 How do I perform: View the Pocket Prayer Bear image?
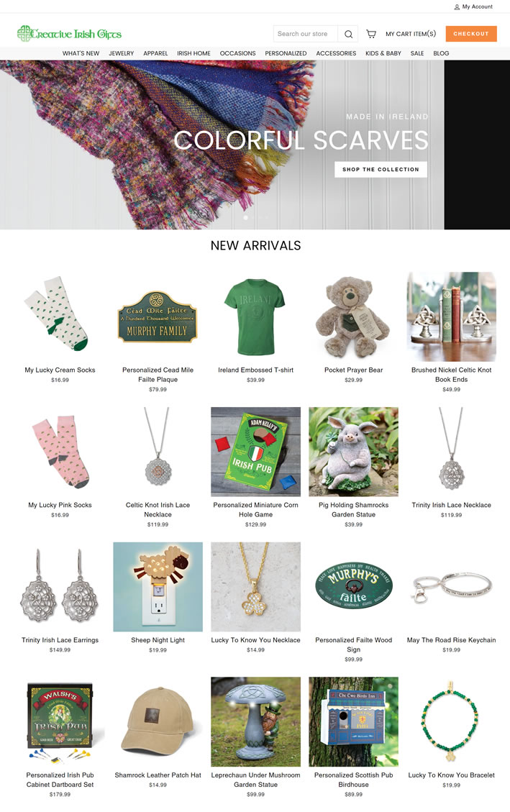[354, 316]
